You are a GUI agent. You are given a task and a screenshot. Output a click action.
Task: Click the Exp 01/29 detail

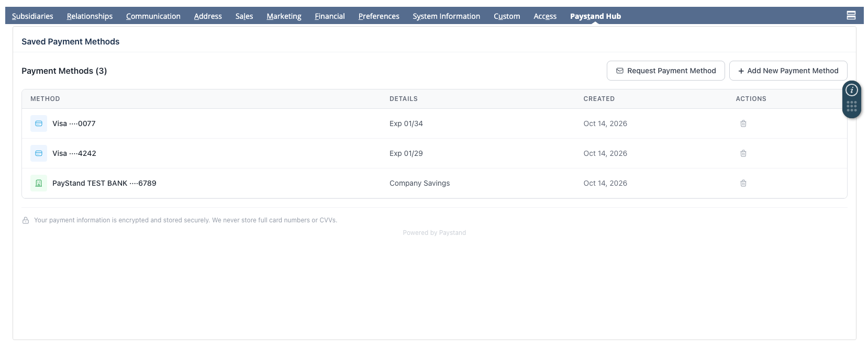(x=406, y=153)
